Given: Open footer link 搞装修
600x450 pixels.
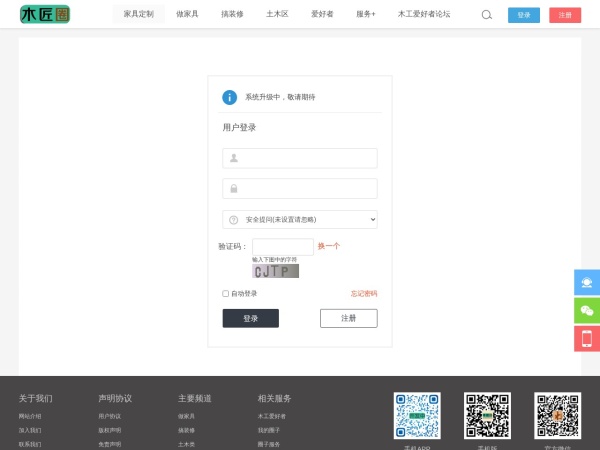Looking at the screenshot, I should click(x=186, y=430).
